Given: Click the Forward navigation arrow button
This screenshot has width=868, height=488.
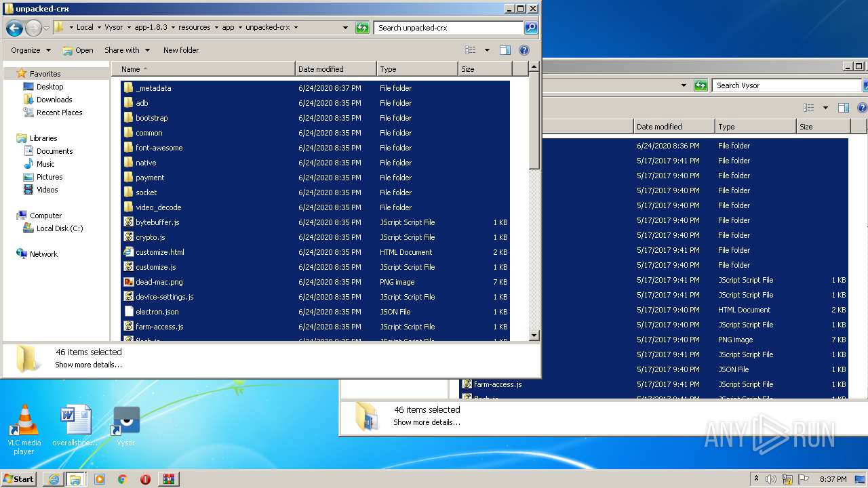Looking at the screenshot, I should (x=33, y=28).
